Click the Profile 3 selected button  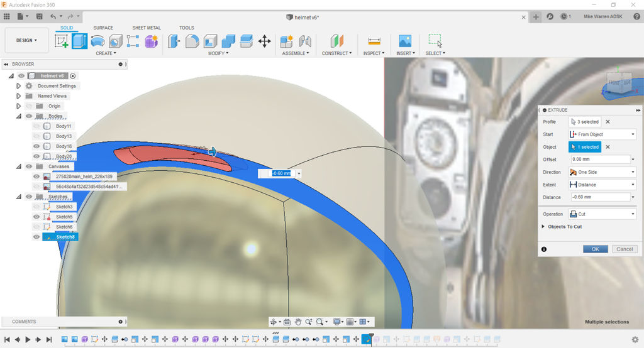pos(585,122)
